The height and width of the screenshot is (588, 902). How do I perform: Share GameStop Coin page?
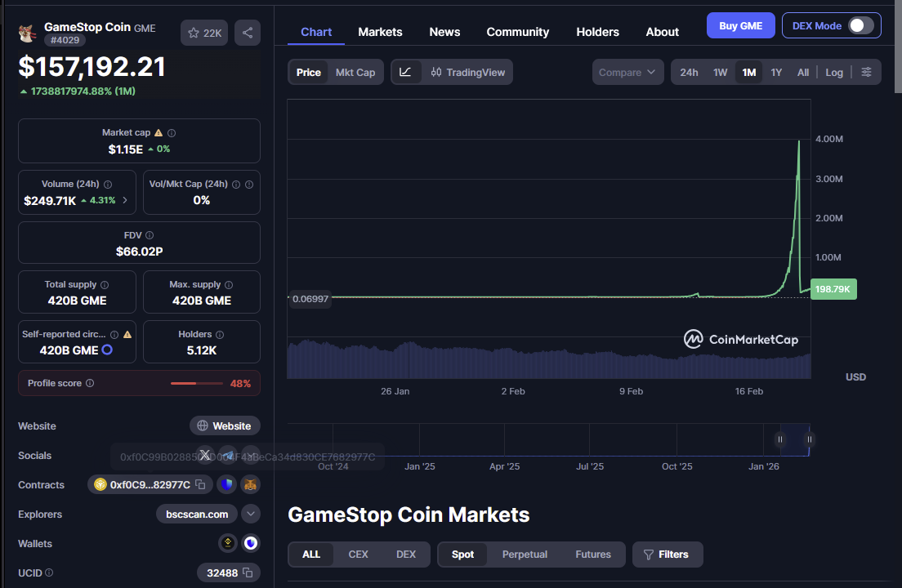point(248,33)
